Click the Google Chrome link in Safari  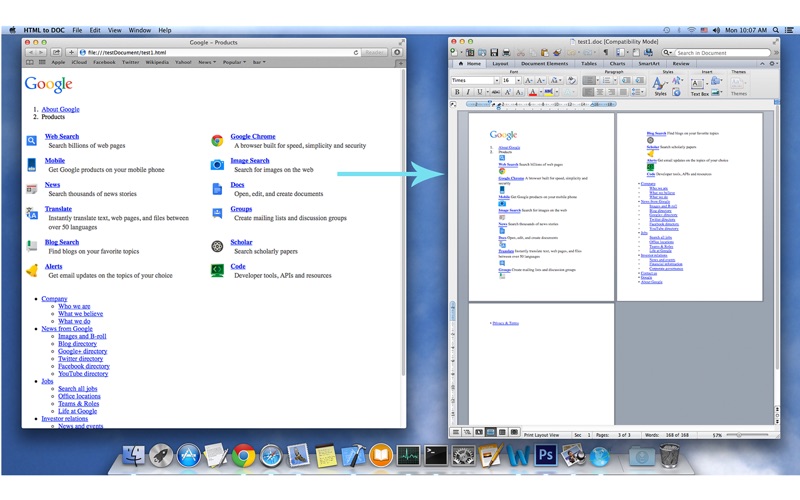[253, 136]
